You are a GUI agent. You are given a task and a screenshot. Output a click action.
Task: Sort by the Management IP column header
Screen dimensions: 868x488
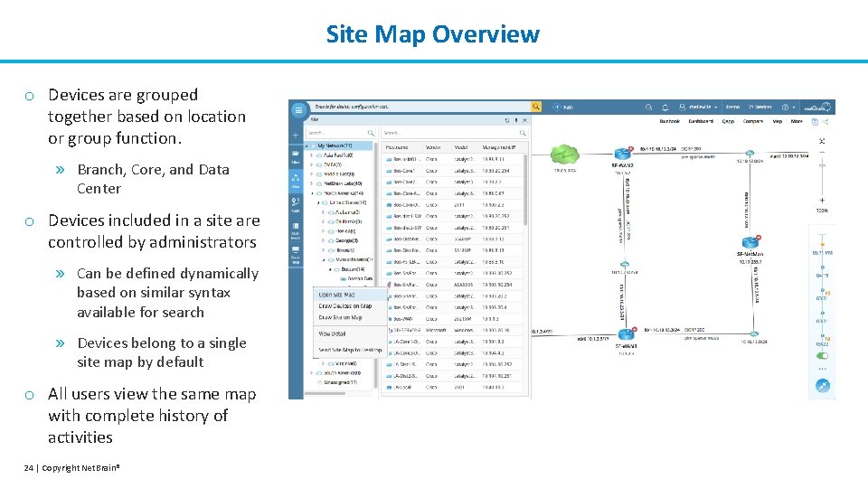(499, 147)
